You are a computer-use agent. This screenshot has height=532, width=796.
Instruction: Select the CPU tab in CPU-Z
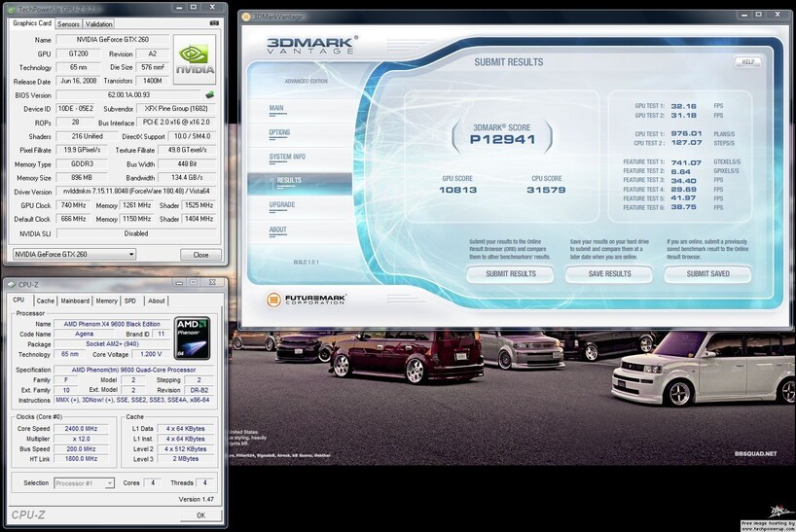[x=18, y=300]
